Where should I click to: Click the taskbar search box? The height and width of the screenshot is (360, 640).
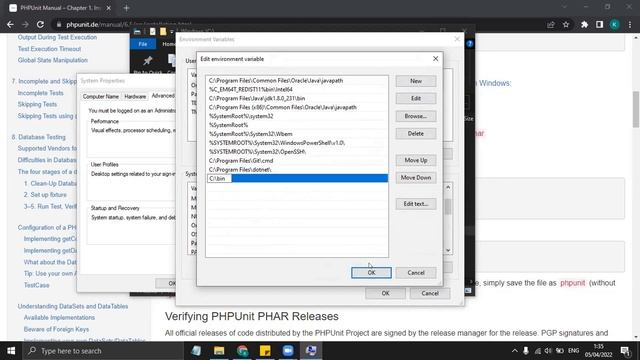(x=103, y=351)
